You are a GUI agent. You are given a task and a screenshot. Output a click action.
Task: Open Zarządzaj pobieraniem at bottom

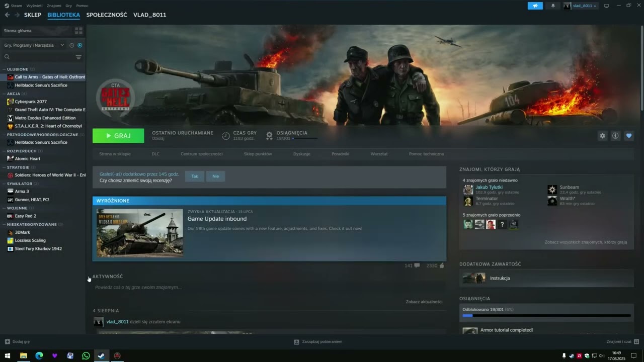point(318,341)
